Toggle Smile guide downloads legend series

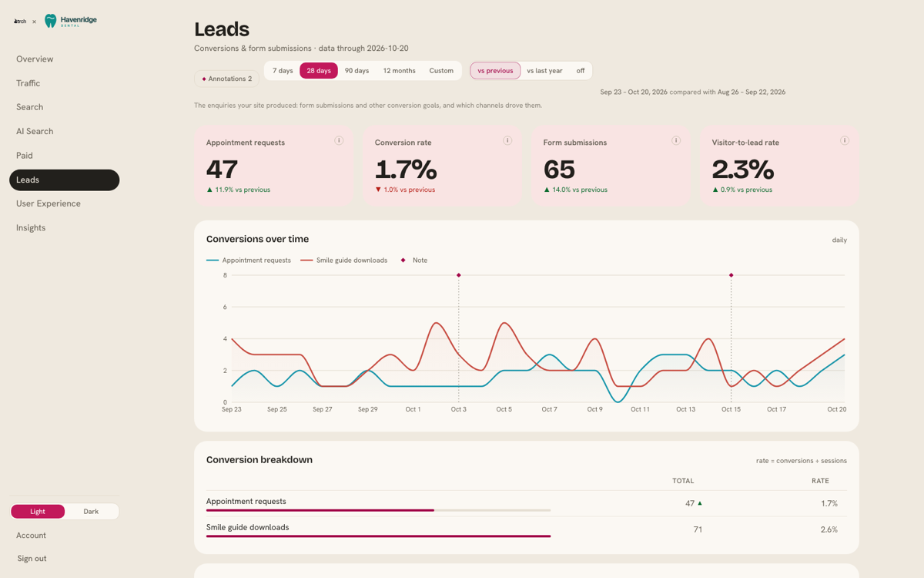coord(344,260)
